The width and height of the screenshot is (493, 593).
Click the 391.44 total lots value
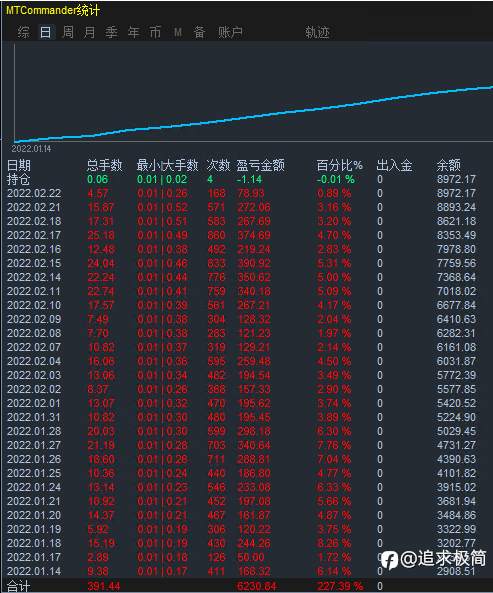[104, 587]
